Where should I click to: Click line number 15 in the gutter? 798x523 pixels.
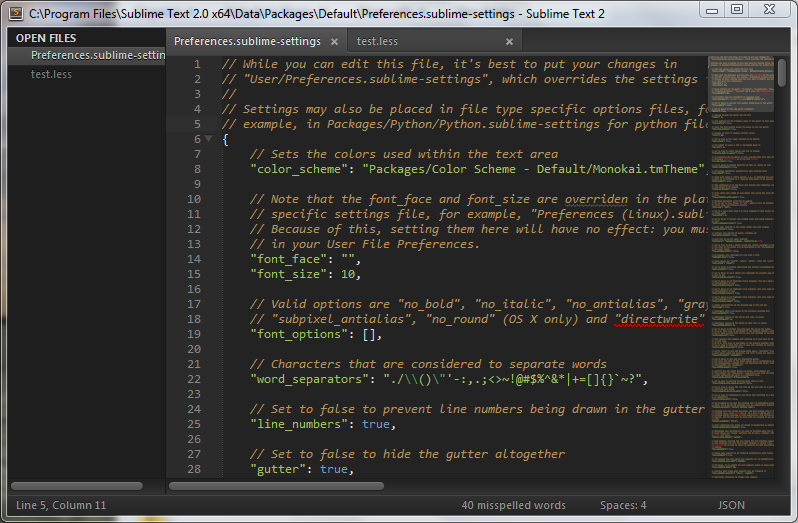coord(194,274)
